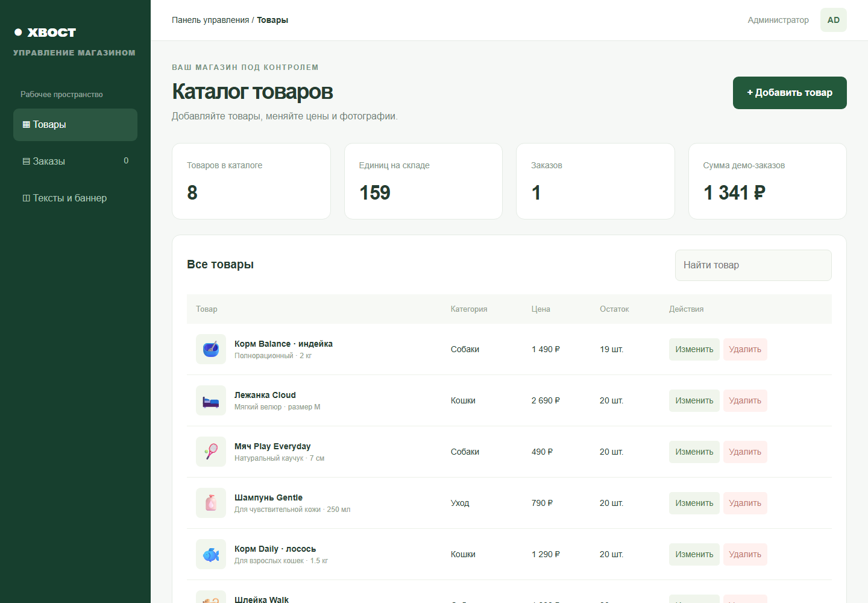Screen dimensions: 868x603
Task: Open the Товары sidebar section
Action: 75,125
